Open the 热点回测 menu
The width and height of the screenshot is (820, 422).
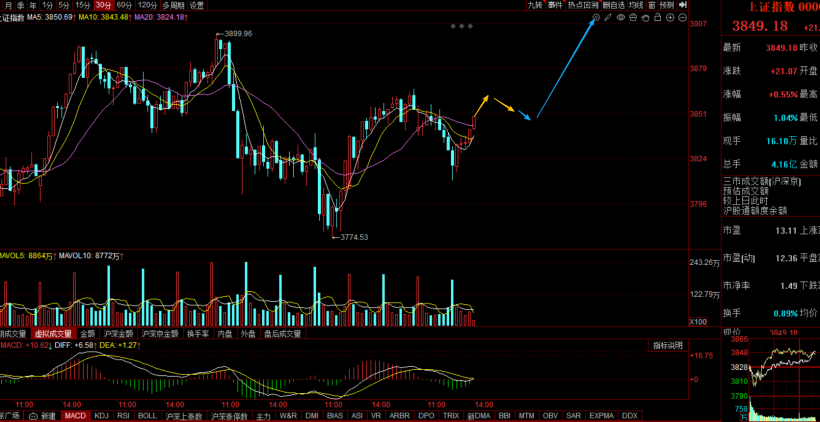coord(584,5)
